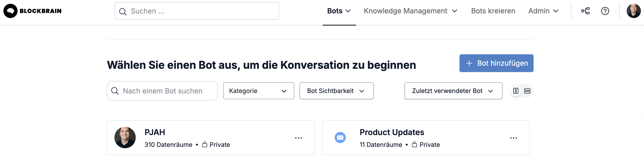
Task: Open the Admin menu
Action: click(543, 11)
